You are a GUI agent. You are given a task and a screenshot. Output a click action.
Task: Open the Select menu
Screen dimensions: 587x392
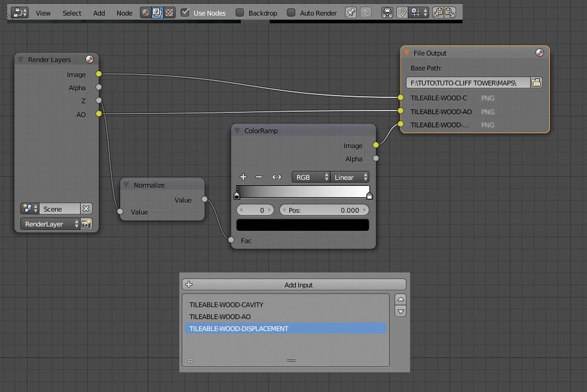[71, 13]
